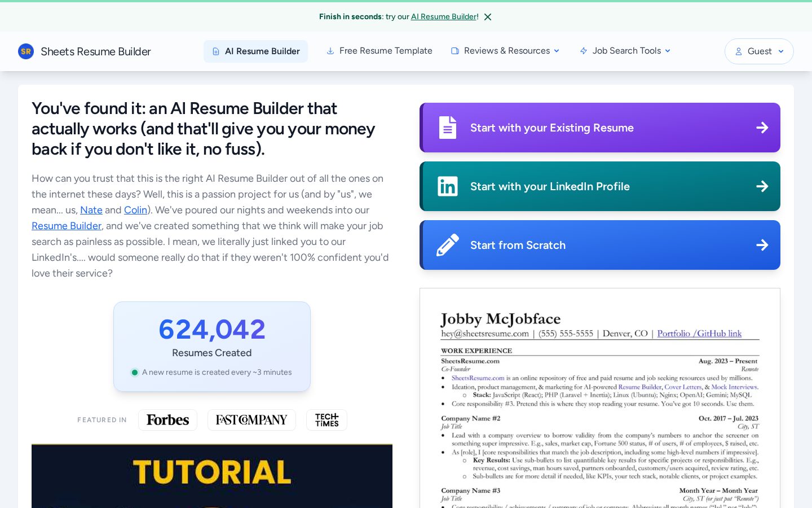The image size is (812, 508).
Task: Click the LinkedIn logo icon
Action: pyautogui.click(x=448, y=186)
